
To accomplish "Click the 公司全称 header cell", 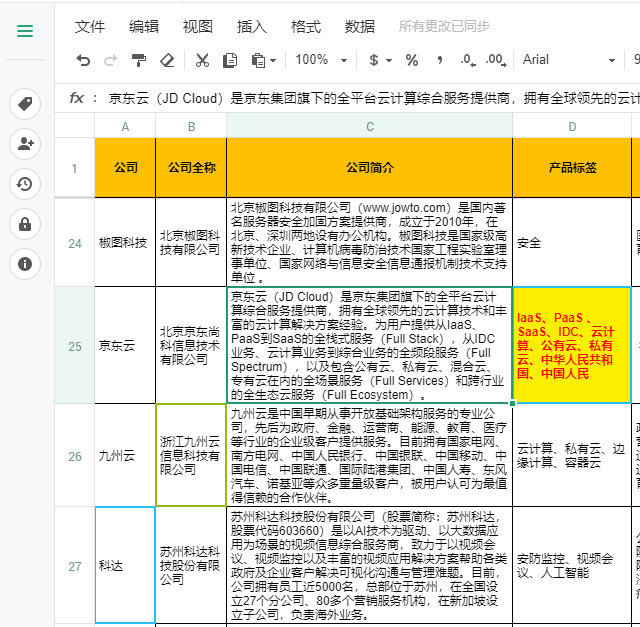I will [x=191, y=168].
